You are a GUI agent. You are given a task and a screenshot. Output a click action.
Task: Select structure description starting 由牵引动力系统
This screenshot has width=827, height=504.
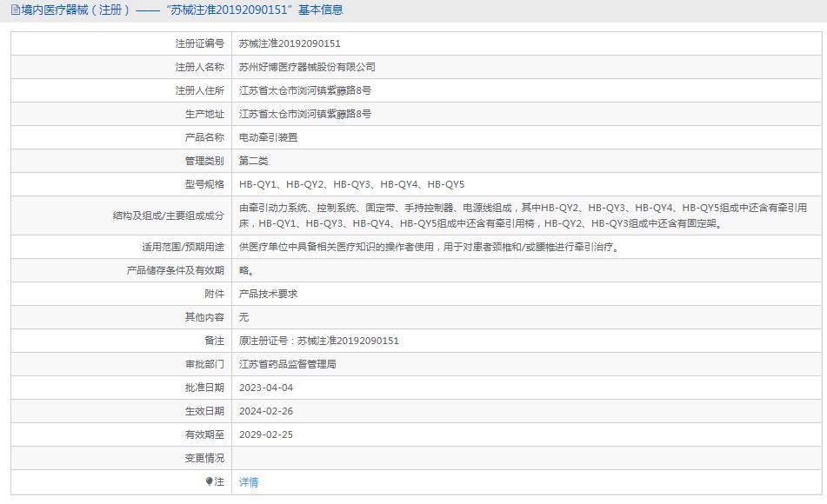tap(523, 216)
